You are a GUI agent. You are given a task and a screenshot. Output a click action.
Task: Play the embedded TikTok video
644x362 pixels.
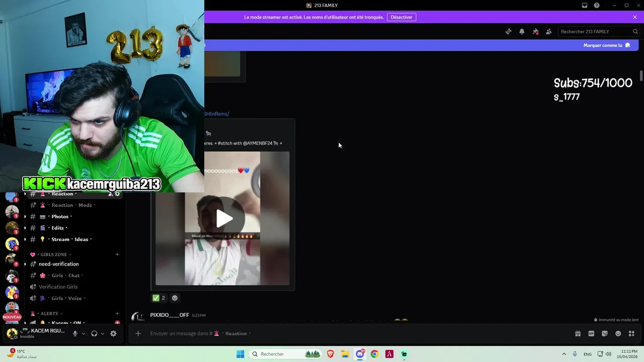pyautogui.click(x=224, y=218)
